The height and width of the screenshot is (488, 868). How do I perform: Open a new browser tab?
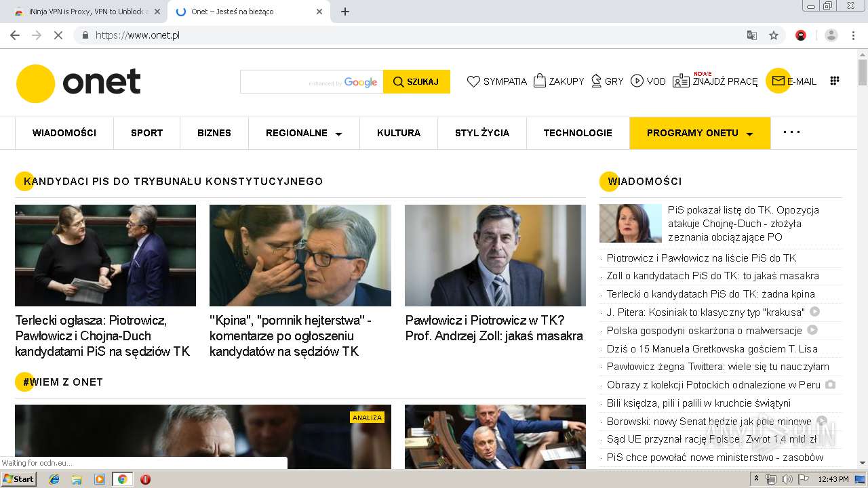click(x=345, y=12)
